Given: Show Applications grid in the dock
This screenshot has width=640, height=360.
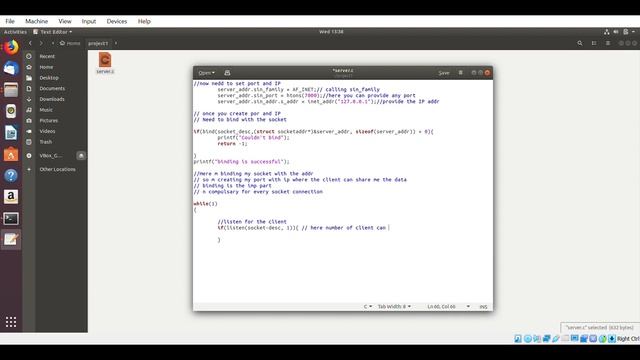Looking at the screenshot, I should click(11, 322).
